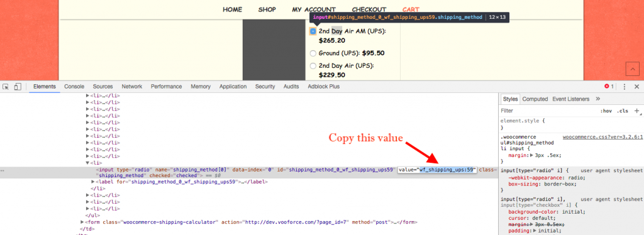
Task: Open the Security tab
Action: (265, 87)
